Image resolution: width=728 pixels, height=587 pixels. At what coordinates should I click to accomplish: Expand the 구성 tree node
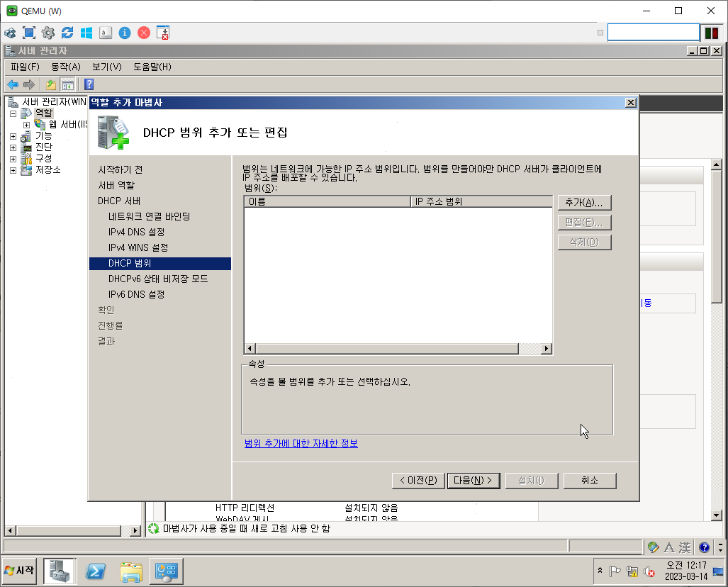pos(13,159)
